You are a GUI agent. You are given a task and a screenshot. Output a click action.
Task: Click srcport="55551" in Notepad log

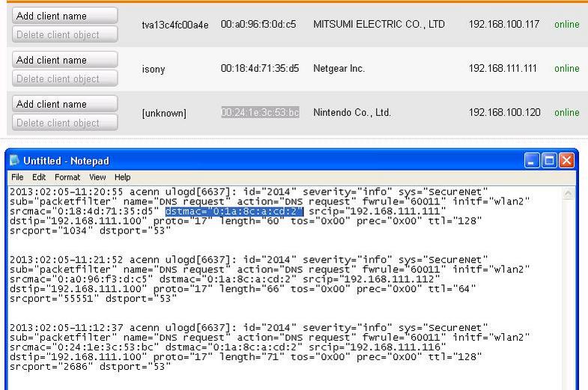[54, 299]
